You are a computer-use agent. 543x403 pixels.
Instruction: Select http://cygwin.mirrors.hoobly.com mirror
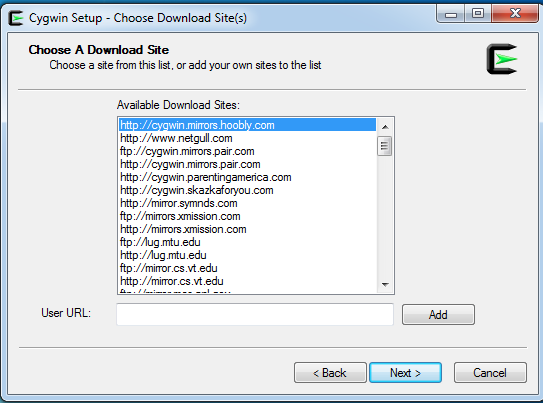tap(247, 125)
